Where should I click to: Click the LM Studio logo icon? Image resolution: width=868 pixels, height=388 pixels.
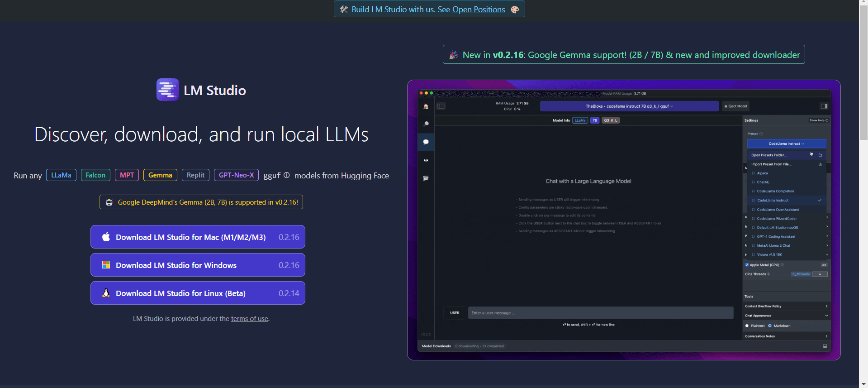click(x=168, y=90)
